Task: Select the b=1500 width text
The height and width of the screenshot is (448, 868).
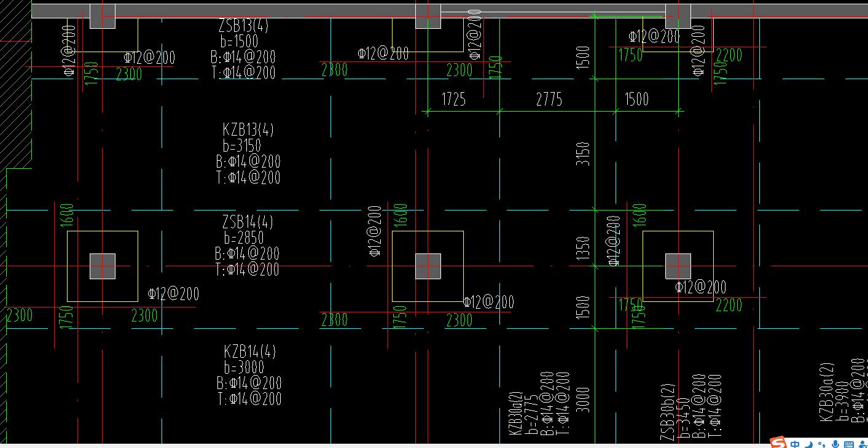Action: (x=240, y=42)
